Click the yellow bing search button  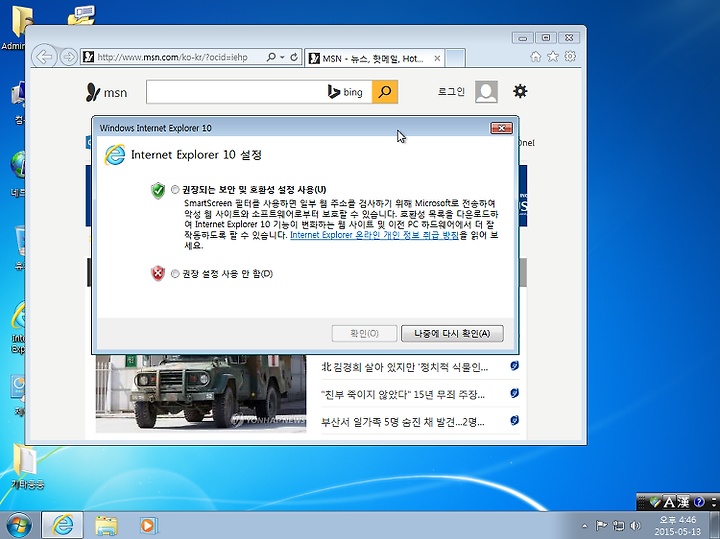(x=385, y=92)
